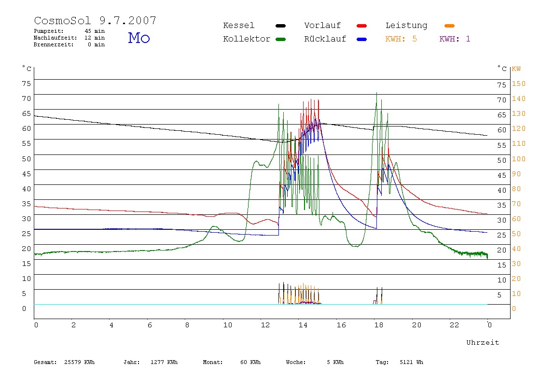Click the 'Pumpzeit:' label
This screenshot has width=554, height=392.
49,31
